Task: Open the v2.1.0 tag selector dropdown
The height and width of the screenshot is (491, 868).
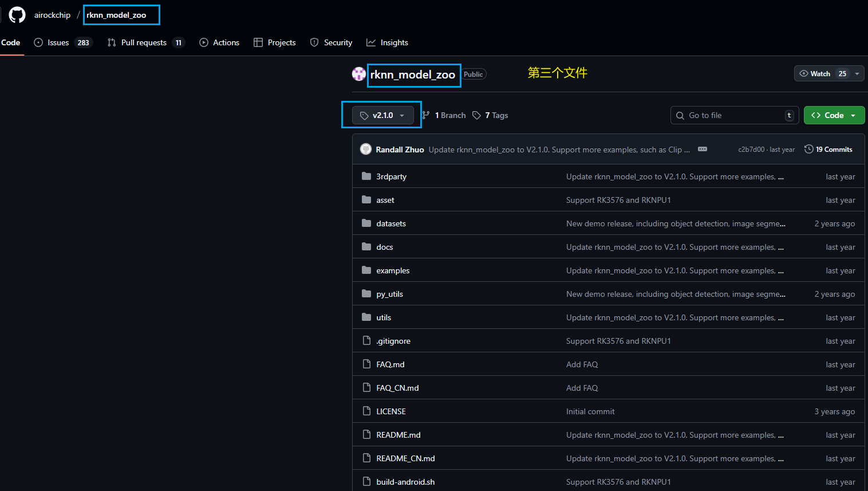Action: (x=382, y=115)
